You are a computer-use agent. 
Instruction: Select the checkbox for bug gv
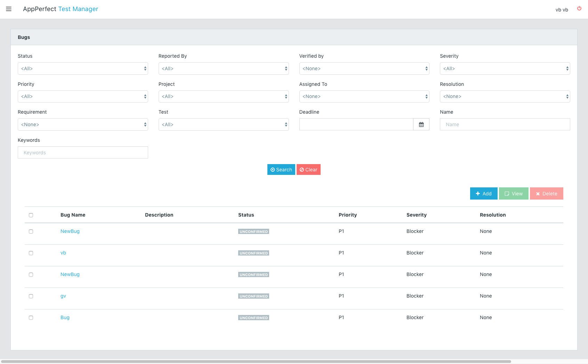(31, 296)
